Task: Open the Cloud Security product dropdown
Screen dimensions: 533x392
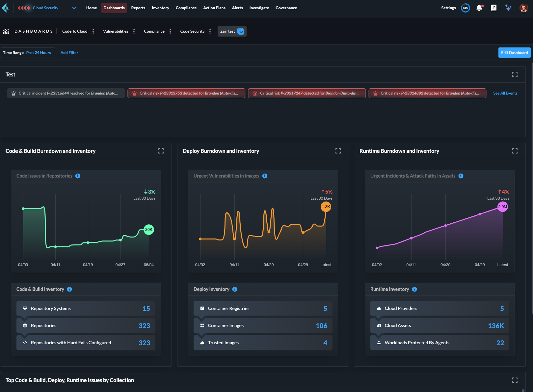Action: coord(46,8)
